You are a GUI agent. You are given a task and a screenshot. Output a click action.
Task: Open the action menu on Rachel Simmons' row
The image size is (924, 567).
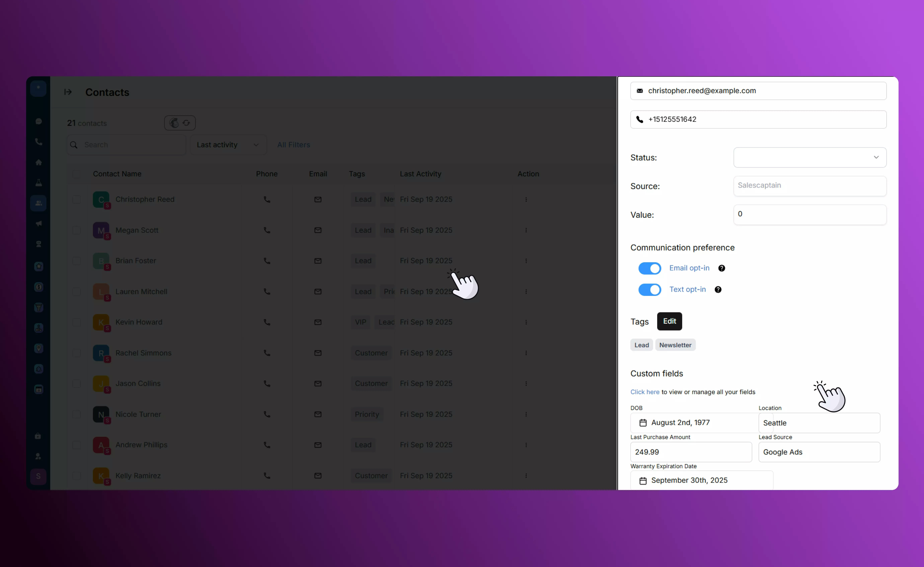tap(526, 353)
